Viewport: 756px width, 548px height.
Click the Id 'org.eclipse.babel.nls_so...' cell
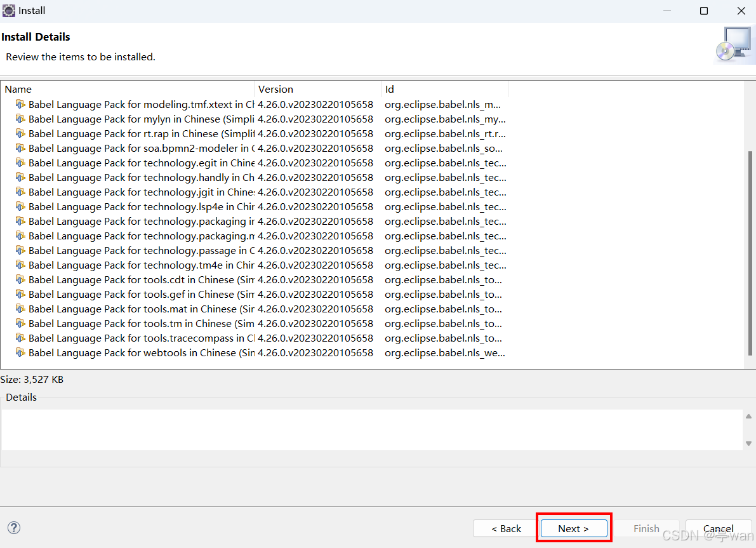tap(444, 148)
